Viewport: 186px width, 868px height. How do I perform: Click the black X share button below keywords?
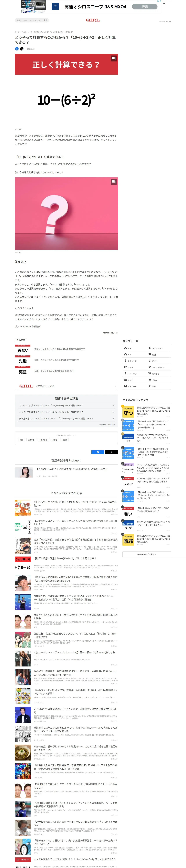(x=112, y=452)
